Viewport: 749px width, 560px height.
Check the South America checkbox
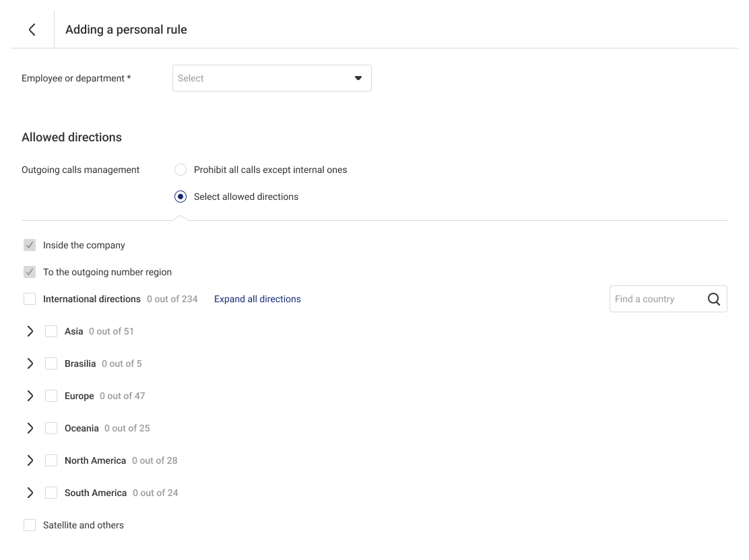pyautogui.click(x=51, y=493)
